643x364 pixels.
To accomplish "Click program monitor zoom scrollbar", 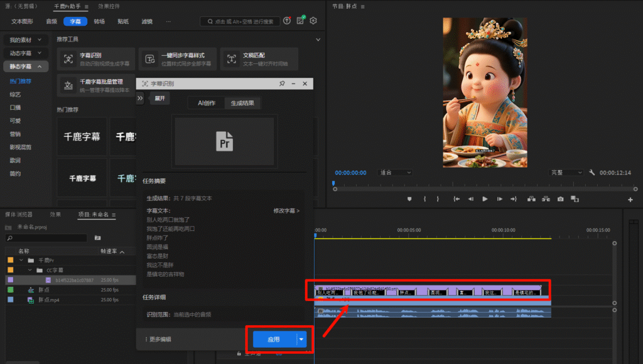I will click(x=485, y=190).
